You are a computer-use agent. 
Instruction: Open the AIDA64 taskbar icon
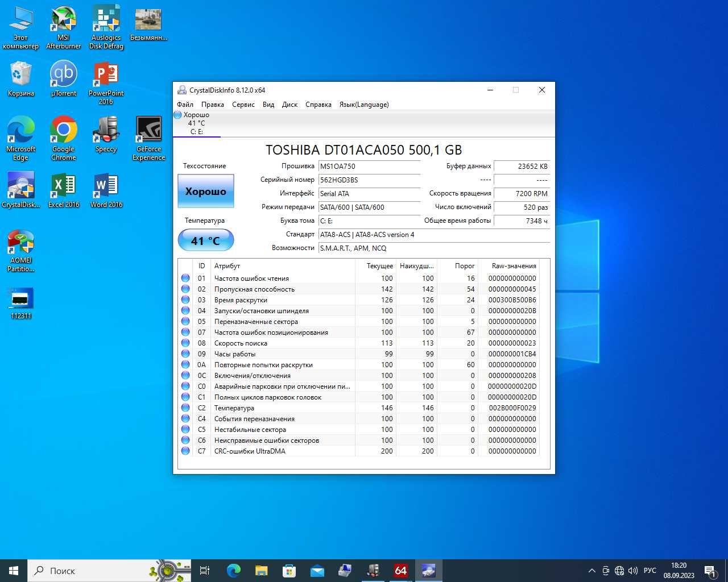[400, 571]
